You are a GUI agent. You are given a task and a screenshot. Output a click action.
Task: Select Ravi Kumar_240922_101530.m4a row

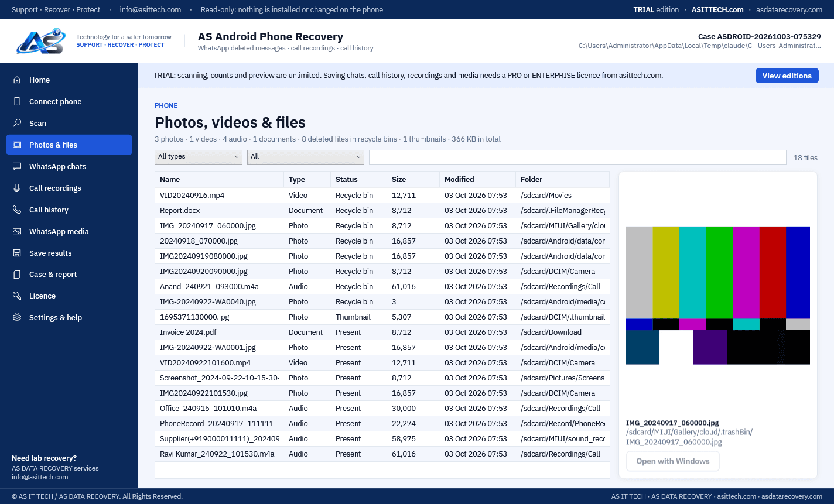(x=382, y=454)
